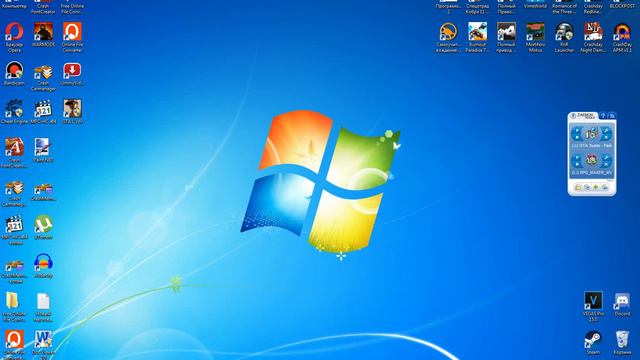Launch the Audacity audio editor

pos(43,263)
